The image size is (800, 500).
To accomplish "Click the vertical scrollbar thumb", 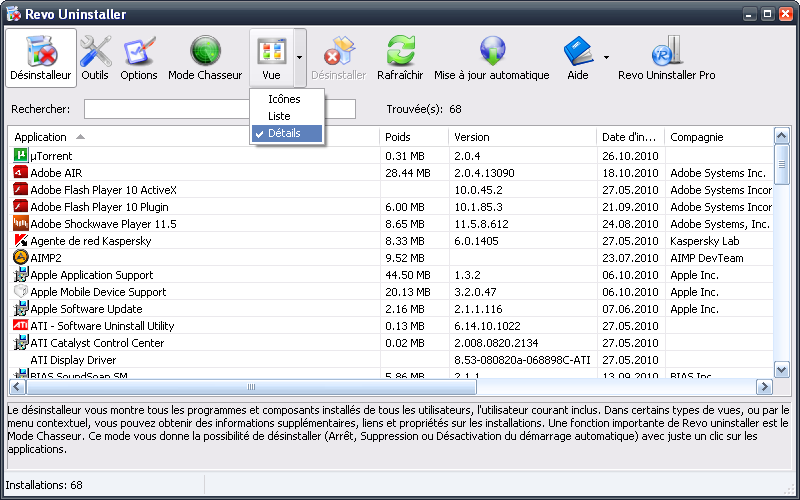I will pyautogui.click(x=782, y=164).
